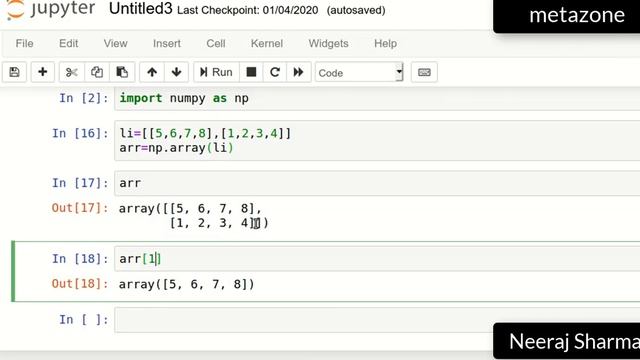Screen dimensions: 640x360
Task: Insert a cell below with plus icon
Action: (42, 72)
